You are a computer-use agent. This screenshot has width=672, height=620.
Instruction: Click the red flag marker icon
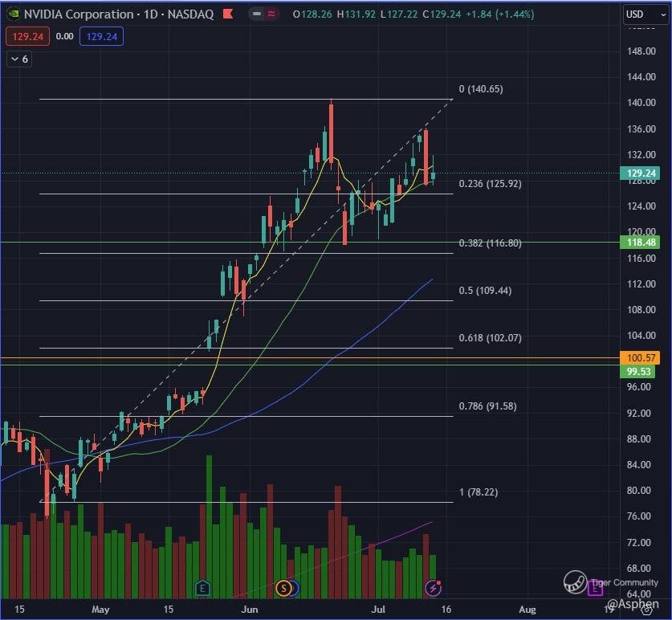coord(228,14)
